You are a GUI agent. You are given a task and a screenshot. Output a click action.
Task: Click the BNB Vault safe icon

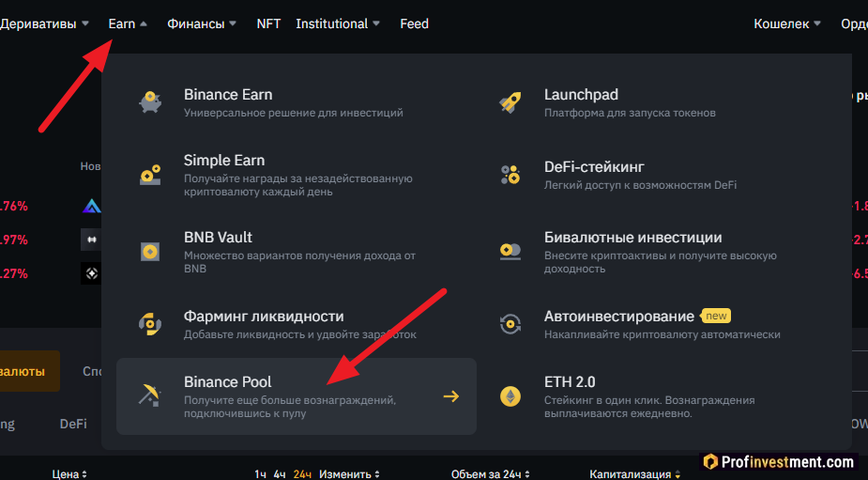click(150, 251)
